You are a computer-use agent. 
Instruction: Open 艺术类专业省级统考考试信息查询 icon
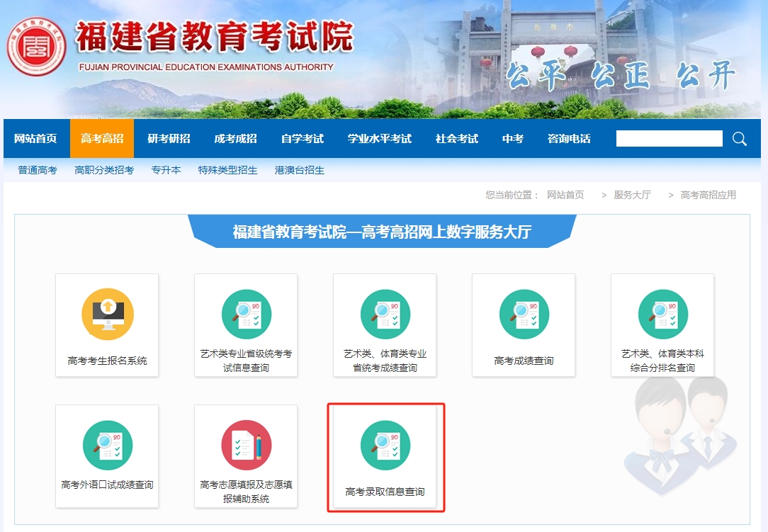point(247,314)
